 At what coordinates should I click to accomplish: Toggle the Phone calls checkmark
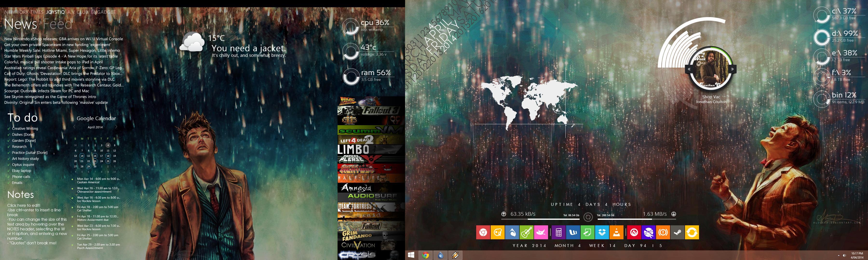click(9, 177)
